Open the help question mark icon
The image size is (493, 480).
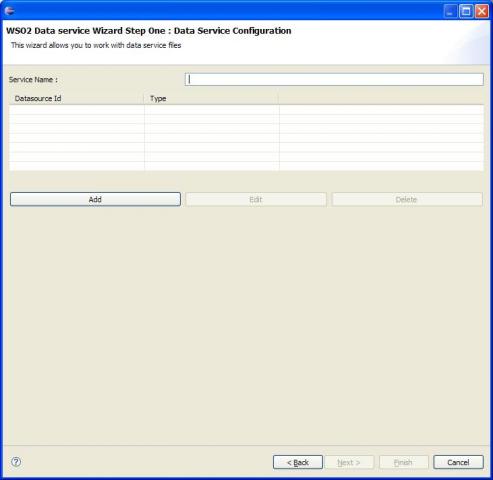point(16,462)
